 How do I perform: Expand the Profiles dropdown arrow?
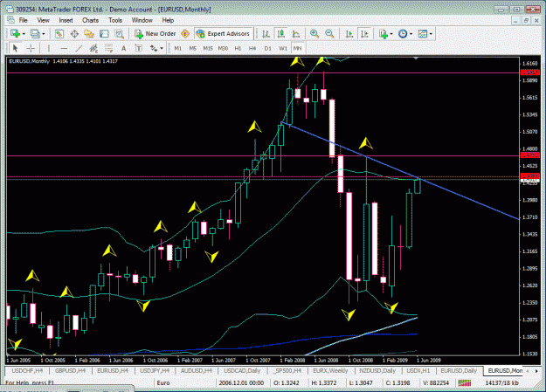coord(44,34)
